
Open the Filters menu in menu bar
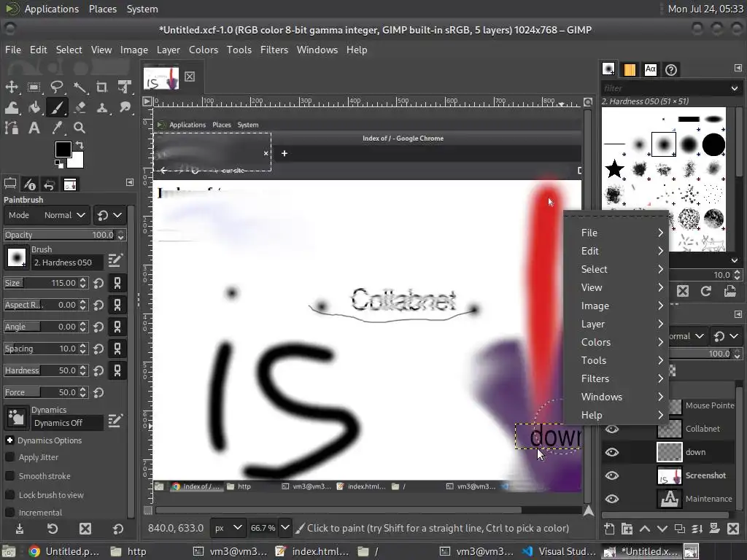(x=274, y=50)
